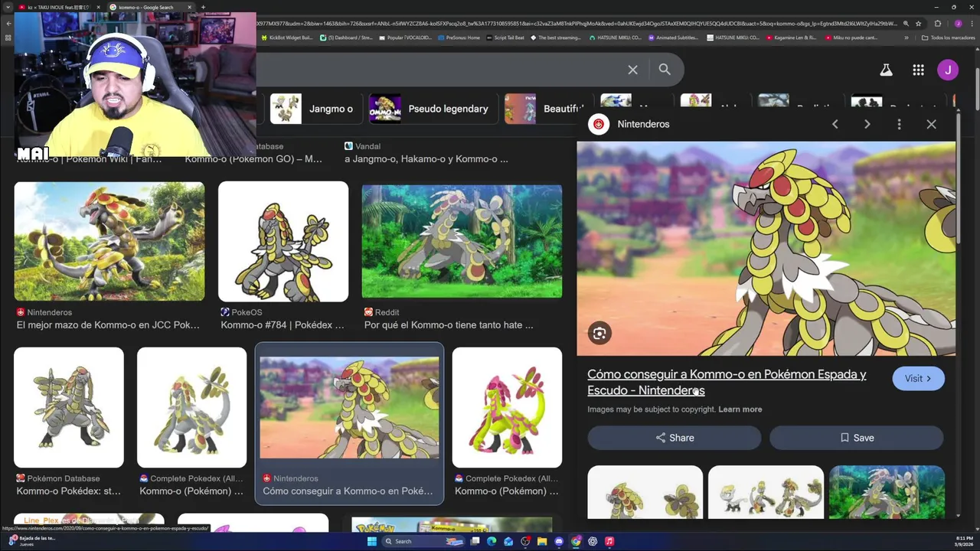Open 'Todos los marcadores' folder
The width and height of the screenshot is (980, 551).
[x=948, y=37]
